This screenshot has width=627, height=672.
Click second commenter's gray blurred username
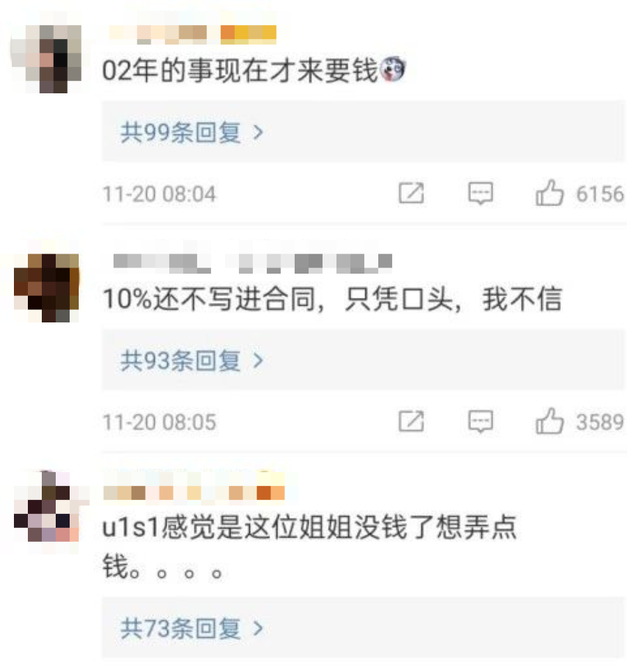point(253,263)
